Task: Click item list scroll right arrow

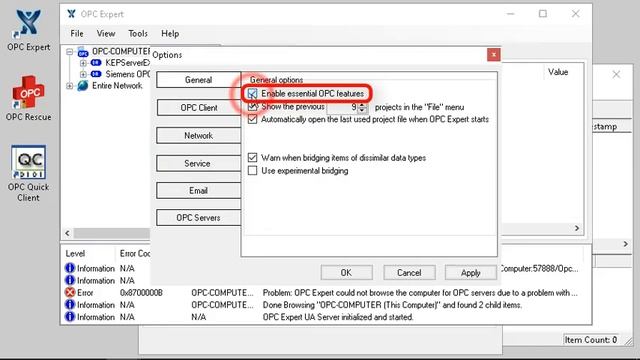Action: (x=577, y=228)
